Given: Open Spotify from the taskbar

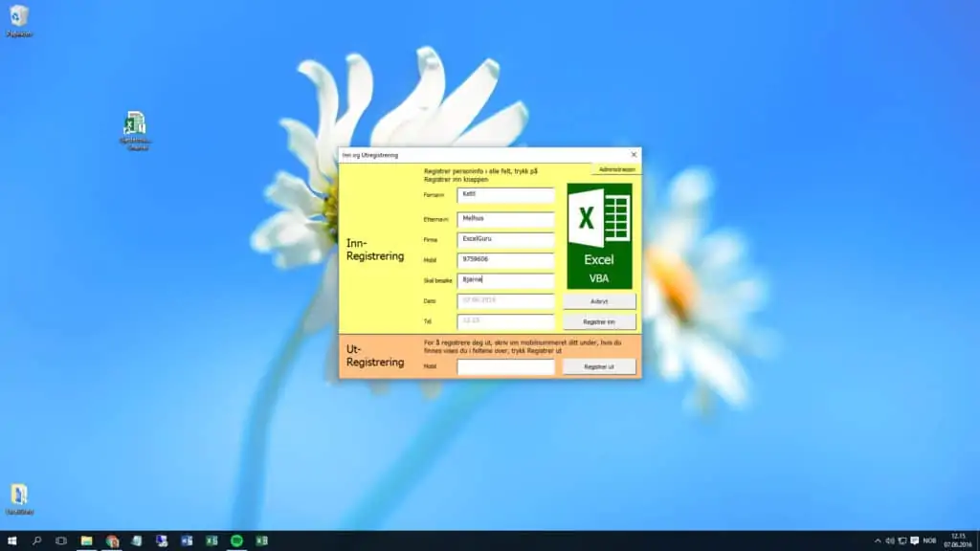Looking at the screenshot, I should point(236,540).
